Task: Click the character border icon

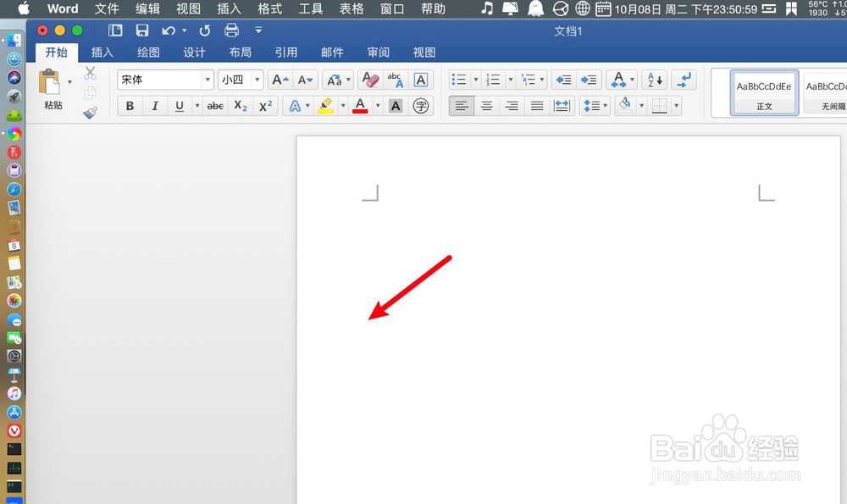Action: (420, 80)
